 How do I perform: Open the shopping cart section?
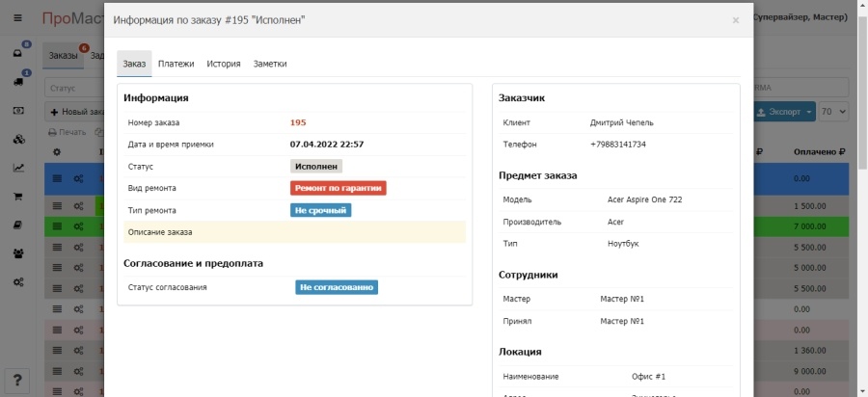[x=18, y=197]
